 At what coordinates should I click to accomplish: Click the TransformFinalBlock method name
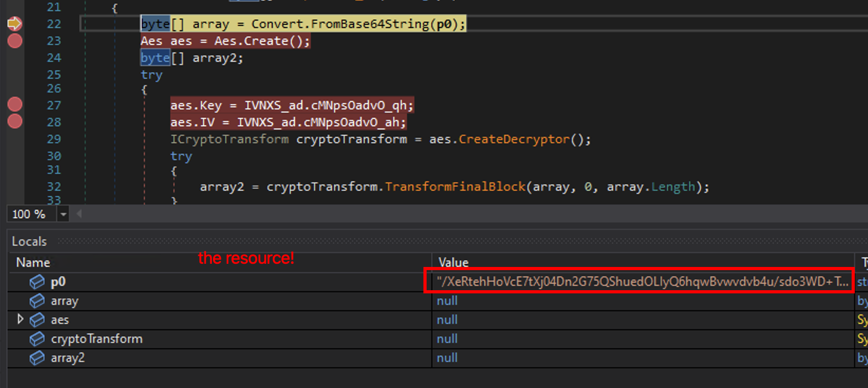click(455, 187)
